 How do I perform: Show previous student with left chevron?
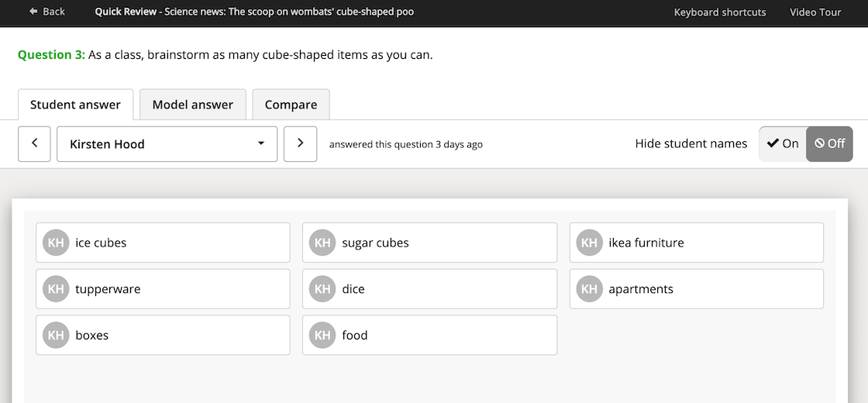tap(34, 144)
